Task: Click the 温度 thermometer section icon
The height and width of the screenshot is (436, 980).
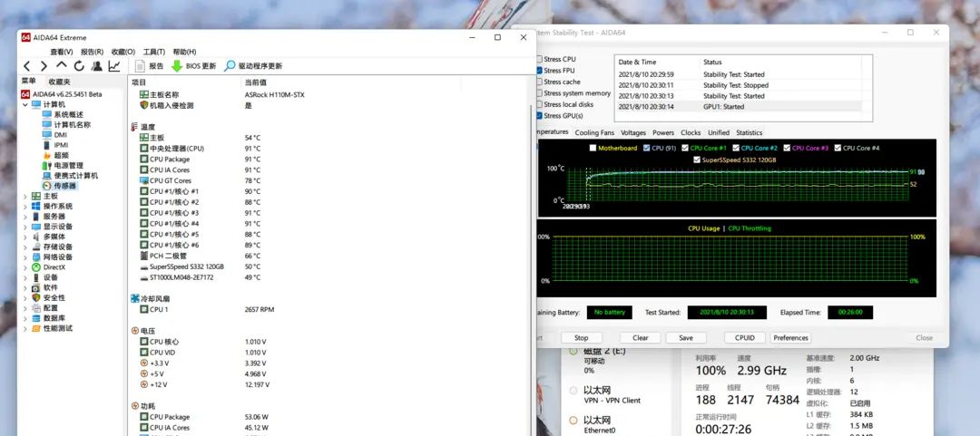Action: tap(134, 127)
